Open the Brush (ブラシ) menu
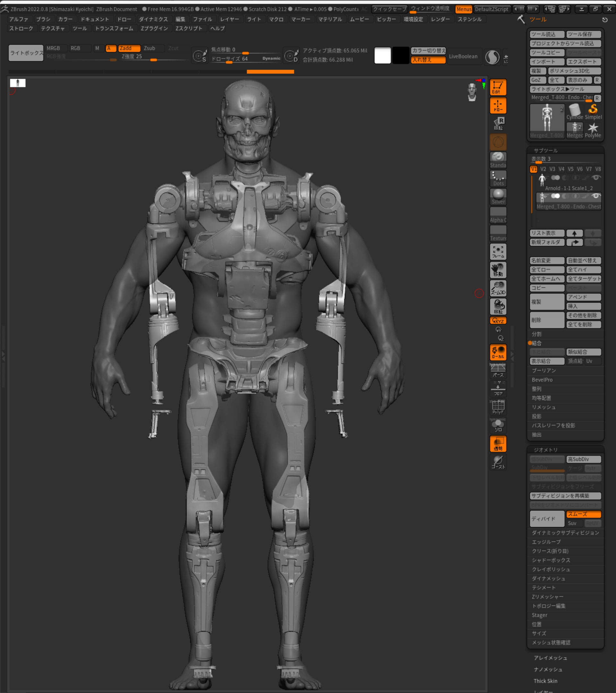 point(43,19)
